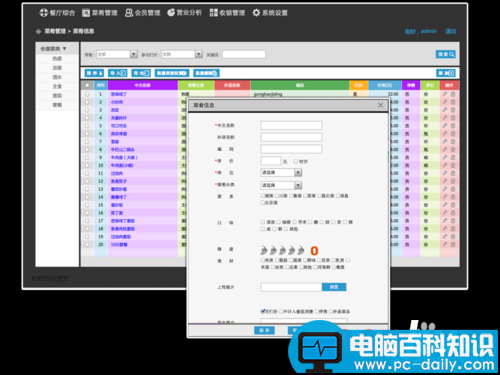Uncheck the 可打折 discount checkbox
Screen dimensions: 500x375
[263, 311]
